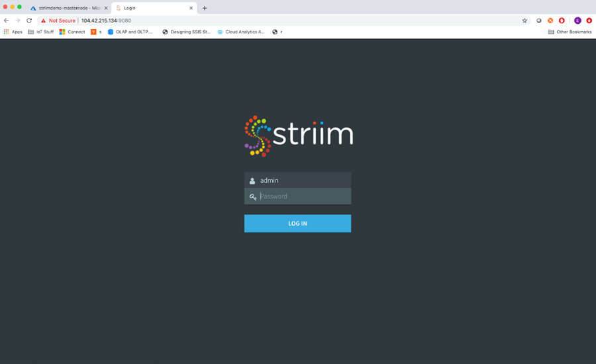Image resolution: width=596 pixels, height=364 pixels.
Task: Go back to previous page
Action: coord(6,21)
